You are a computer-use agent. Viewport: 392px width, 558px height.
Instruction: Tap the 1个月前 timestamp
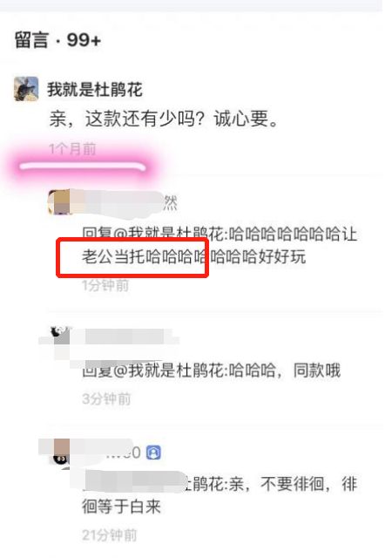pyautogui.click(x=72, y=149)
